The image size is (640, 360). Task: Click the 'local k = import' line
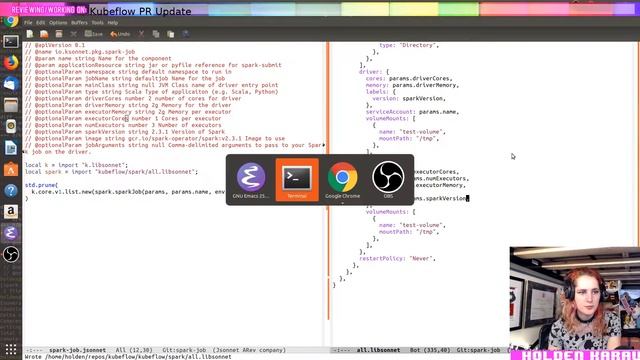tap(76, 165)
